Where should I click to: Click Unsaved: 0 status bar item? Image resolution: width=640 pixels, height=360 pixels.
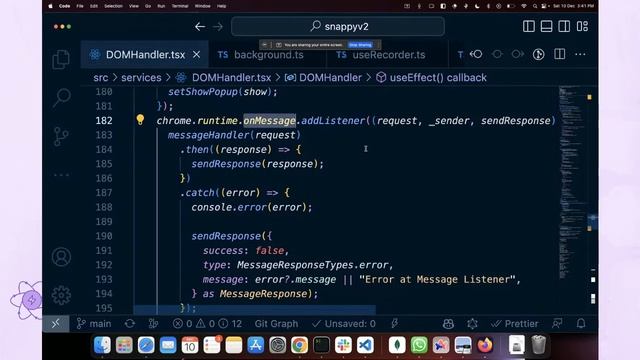344,324
